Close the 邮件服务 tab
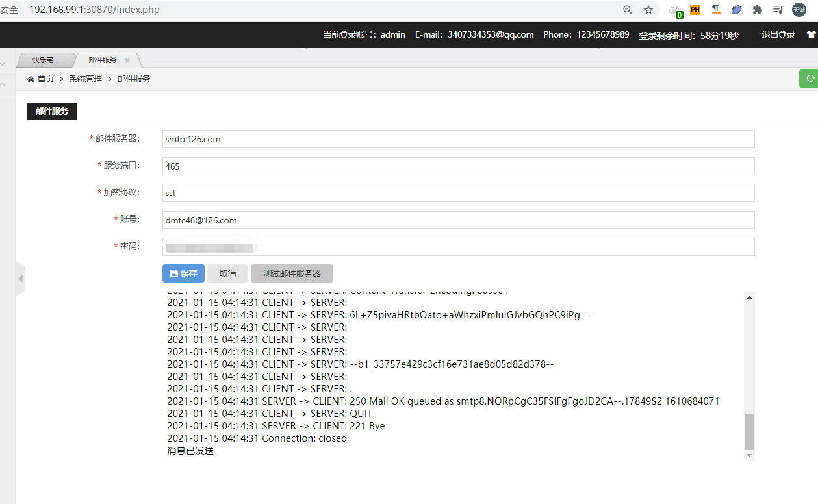 (127, 60)
